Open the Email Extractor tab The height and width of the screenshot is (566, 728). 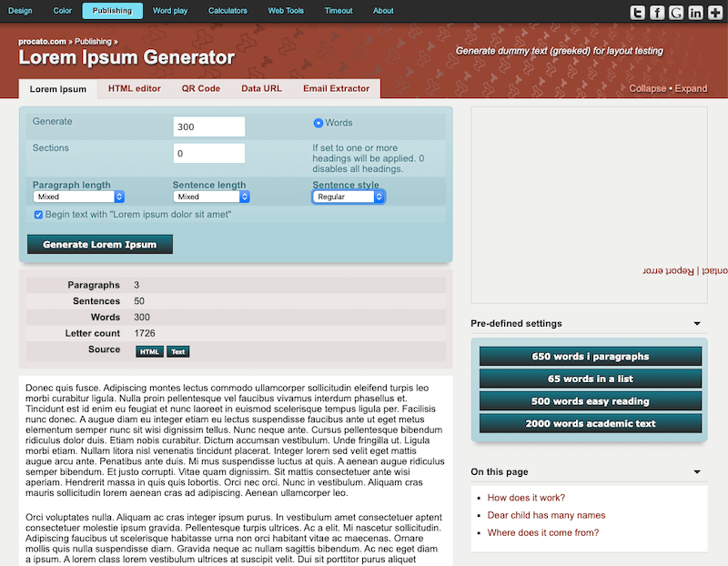point(337,88)
